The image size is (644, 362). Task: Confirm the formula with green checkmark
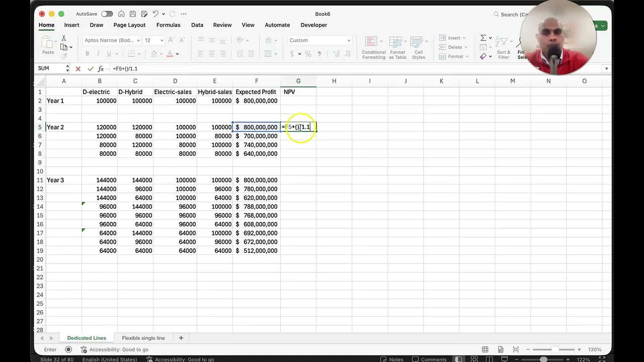[x=90, y=68]
